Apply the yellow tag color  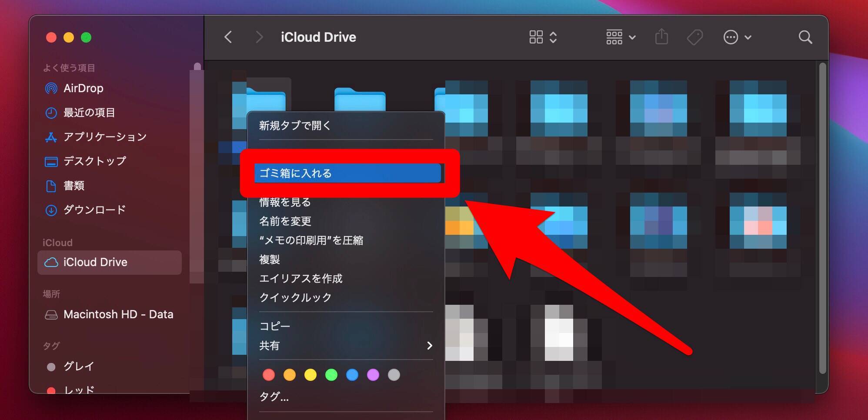point(310,375)
